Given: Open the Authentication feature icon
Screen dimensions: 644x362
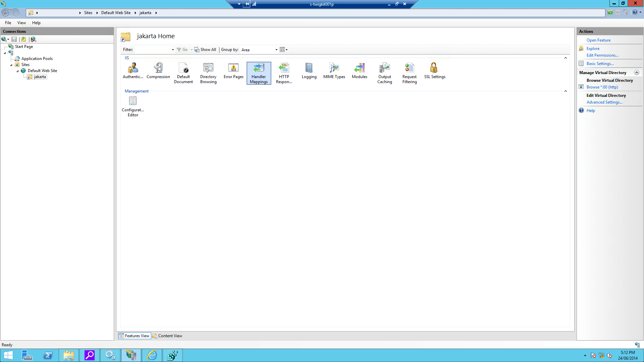Looking at the screenshot, I should pyautogui.click(x=133, y=71).
